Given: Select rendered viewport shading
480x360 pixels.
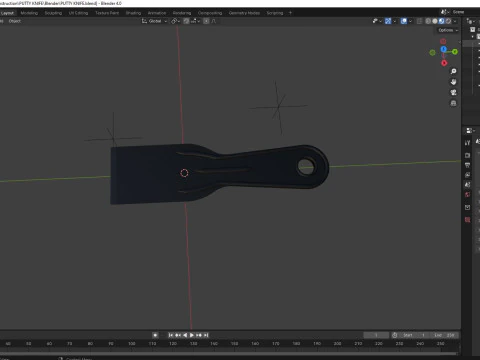Looking at the screenshot, I should [x=448, y=21].
